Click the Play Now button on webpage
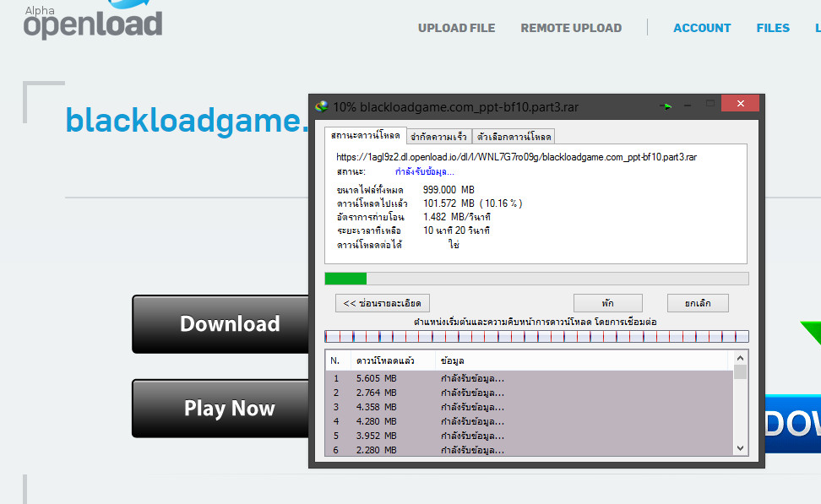 [x=220, y=409]
